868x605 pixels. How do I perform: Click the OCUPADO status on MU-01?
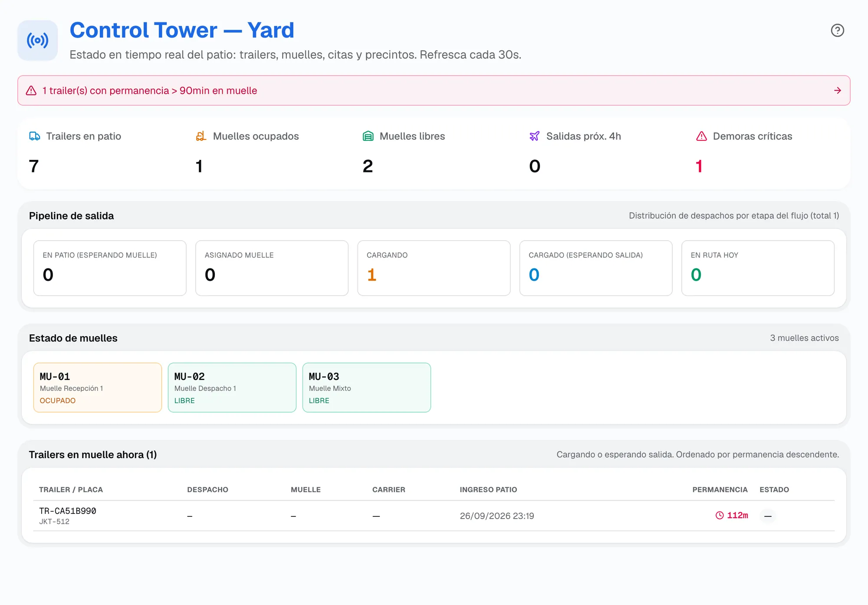(x=58, y=400)
